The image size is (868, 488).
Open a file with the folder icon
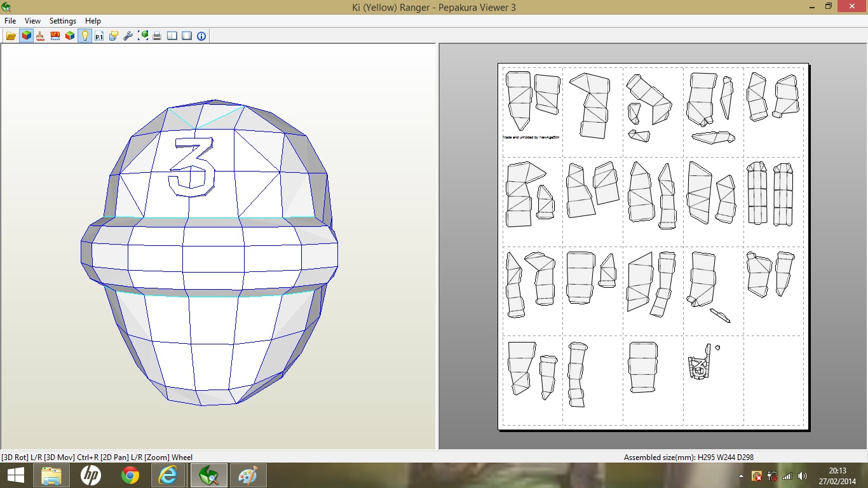pyautogui.click(x=11, y=36)
